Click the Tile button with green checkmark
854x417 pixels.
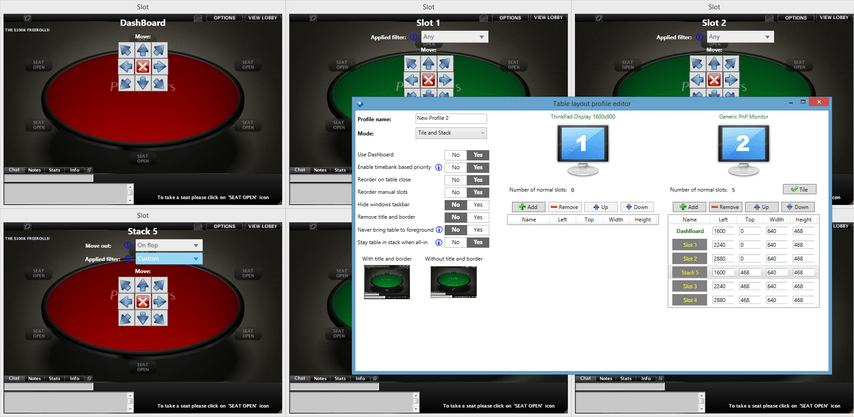pyautogui.click(x=799, y=189)
